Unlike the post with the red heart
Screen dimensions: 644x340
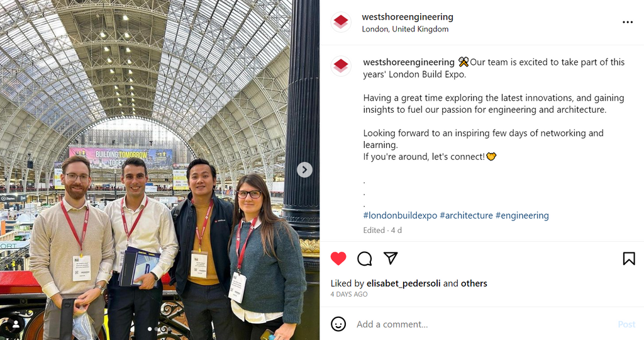tap(338, 259)
